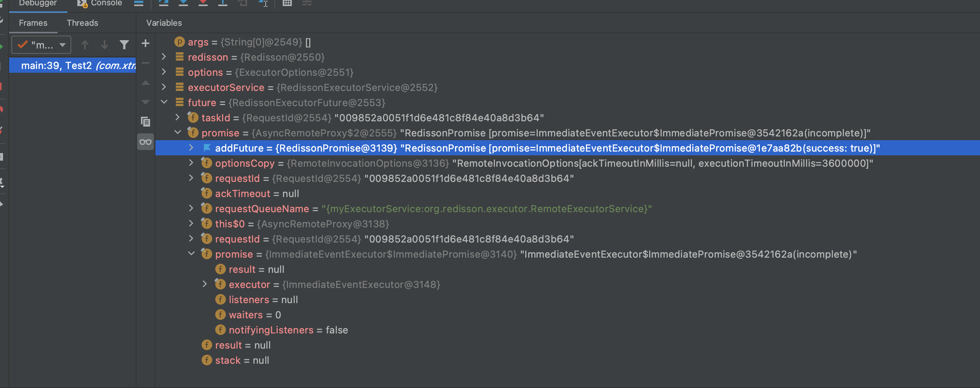980x388 pixels.
Task: Expand the executor variable under promise
Action: tap(205, 284)
